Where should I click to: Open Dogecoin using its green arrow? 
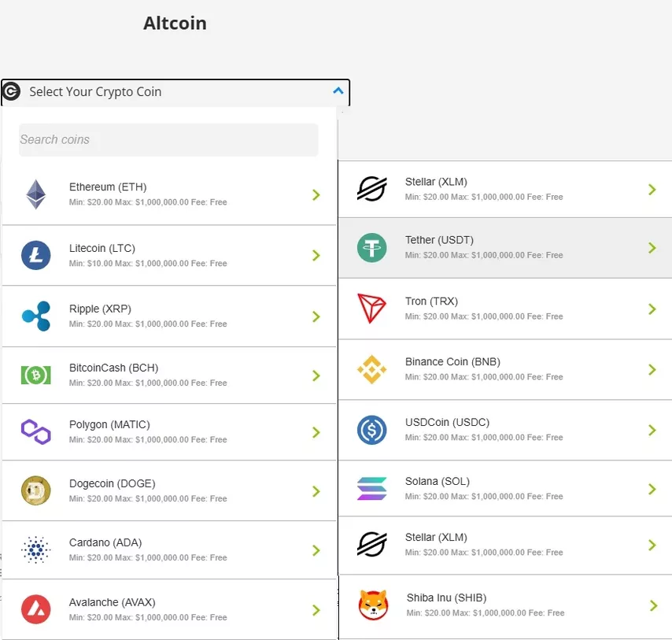(316, 492)
